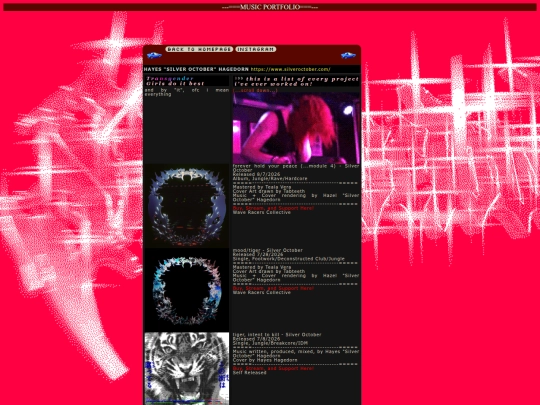Click the Transgender Girls do it best text
This screenshot has height=405, width=540.
point(175,81)
